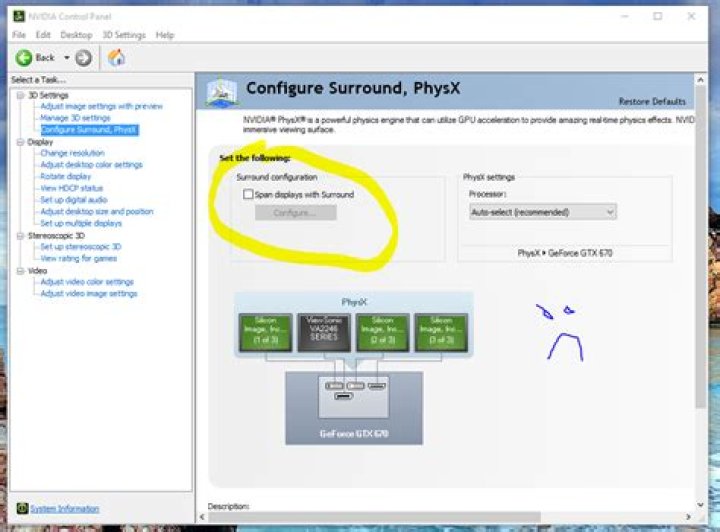Click the NVIDIA logo in title bar
Image resolution: width=720 pixels, height=532 pixels.
tap(19, 17)
